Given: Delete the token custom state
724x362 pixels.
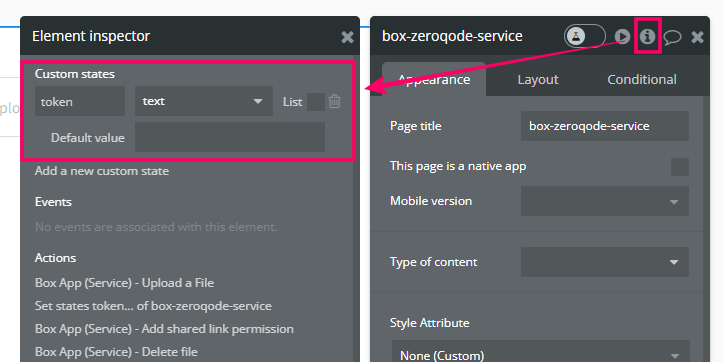Looking at the screenshot, I should [x=335, y=101].
